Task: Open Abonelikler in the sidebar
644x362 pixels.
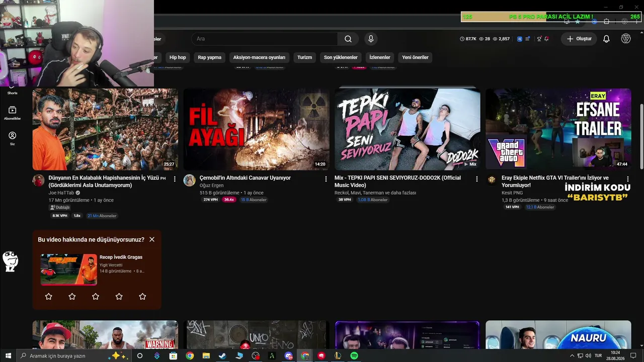Action: pos(12,113)
